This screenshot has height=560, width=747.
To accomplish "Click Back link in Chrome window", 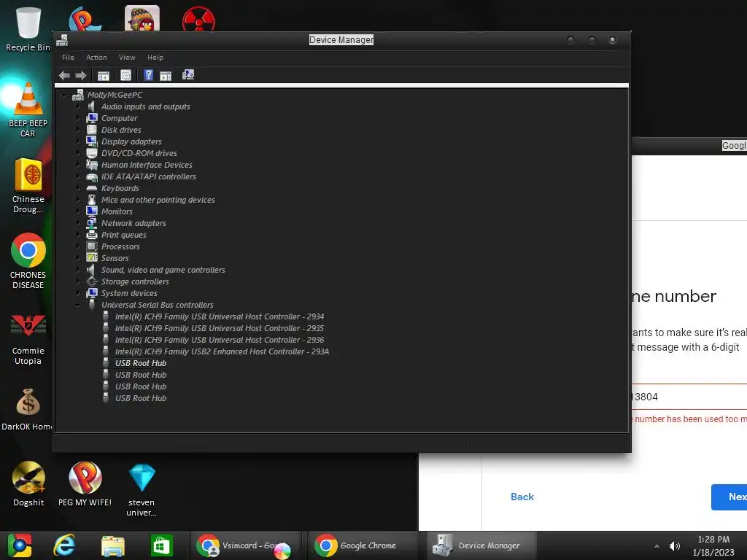I will (522, 497).
